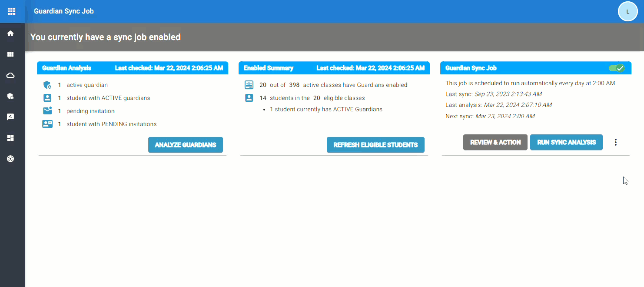This screenshot has height=287, width=644.
Task: Click the 'active guardian' text
Action: (x=87, y=85)
